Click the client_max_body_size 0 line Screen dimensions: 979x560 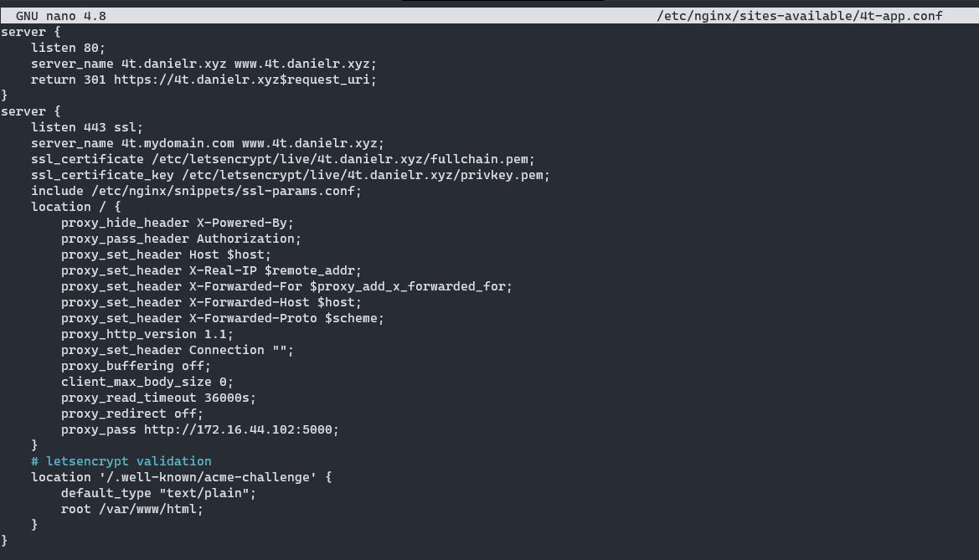coord(147,382)
